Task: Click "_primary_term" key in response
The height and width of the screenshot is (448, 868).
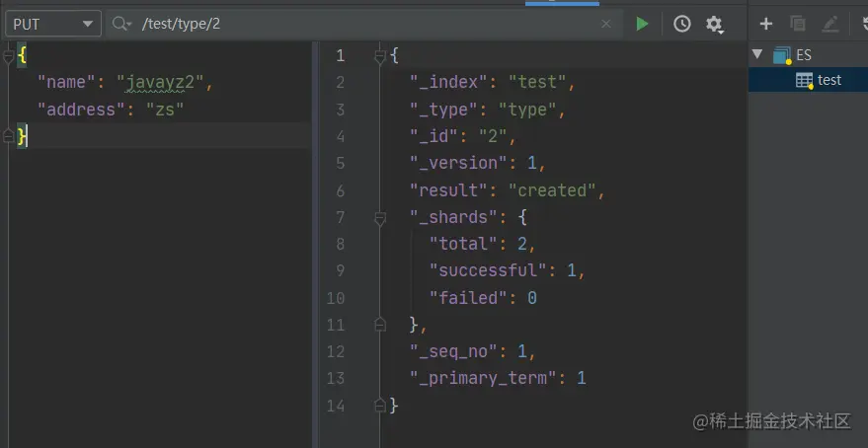Action: tap(483, 378)
